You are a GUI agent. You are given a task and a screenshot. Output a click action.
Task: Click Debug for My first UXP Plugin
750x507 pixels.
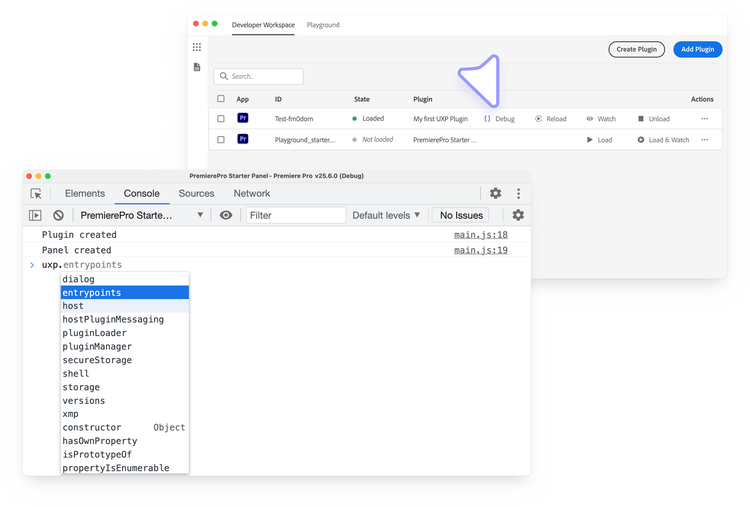(499, 119)
